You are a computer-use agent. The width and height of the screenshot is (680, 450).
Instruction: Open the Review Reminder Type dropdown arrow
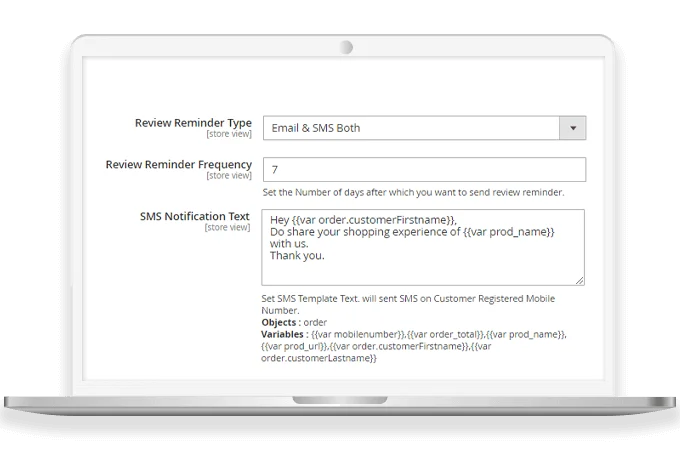click(x=572, y=128)
